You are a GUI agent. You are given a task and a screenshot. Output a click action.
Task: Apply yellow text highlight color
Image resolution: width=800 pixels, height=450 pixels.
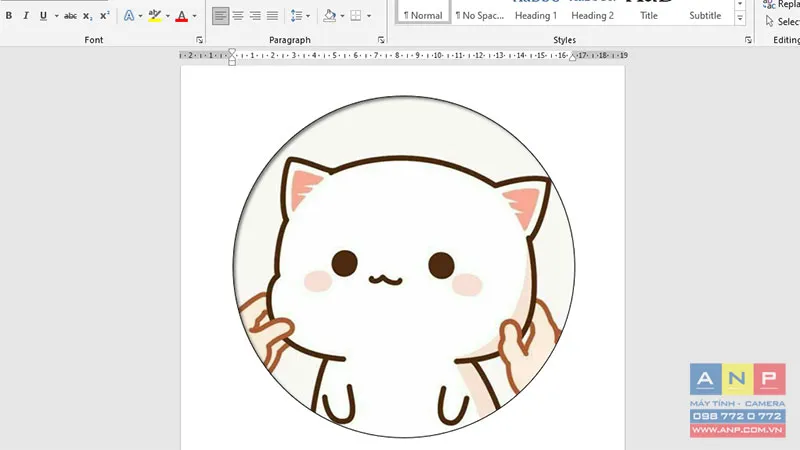[x=154, y=16]
